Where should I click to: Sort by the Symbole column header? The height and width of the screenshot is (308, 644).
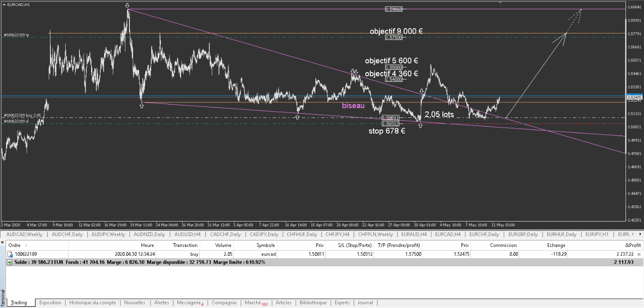(255, 245)
